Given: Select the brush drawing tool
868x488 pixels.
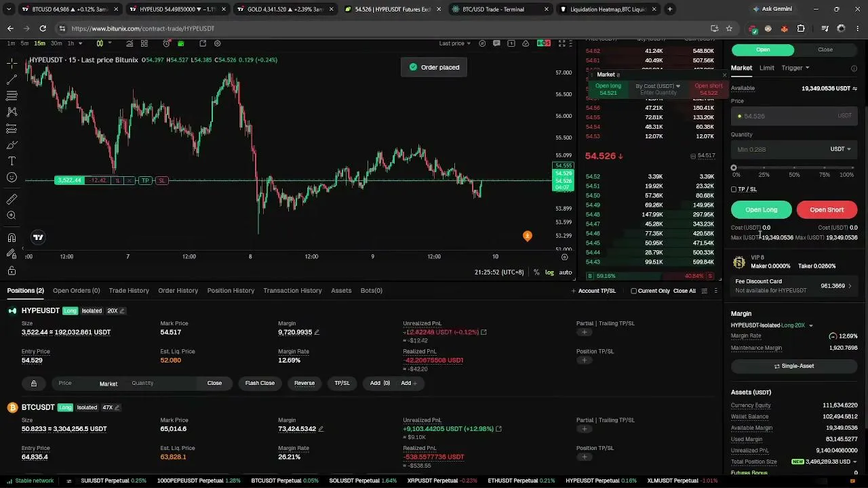Looking at the screenshot, I should (x=12, y=145).
